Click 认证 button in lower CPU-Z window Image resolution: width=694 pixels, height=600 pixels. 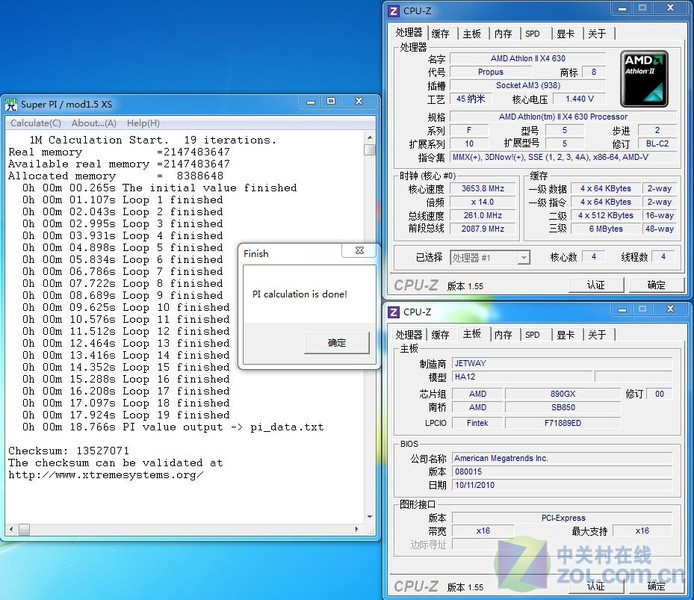point(596,586)
